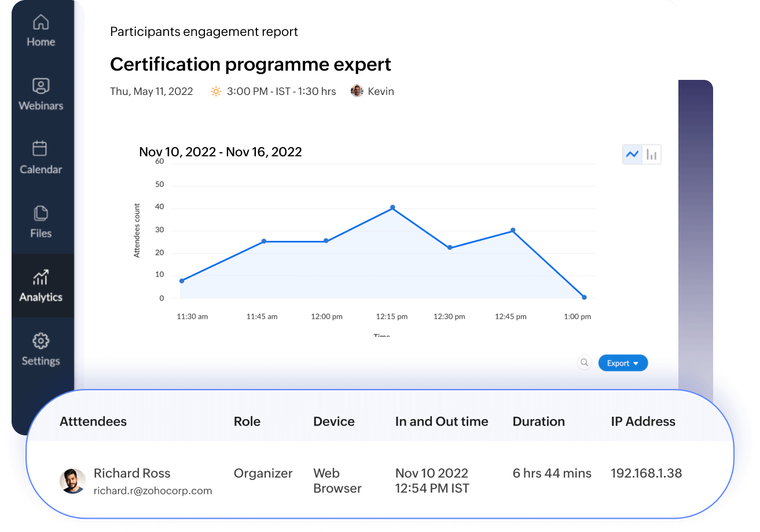This screenshot has width=760, height=532.
Task: Click the Home icon in sidebar
Action: (x=41, y=23)
